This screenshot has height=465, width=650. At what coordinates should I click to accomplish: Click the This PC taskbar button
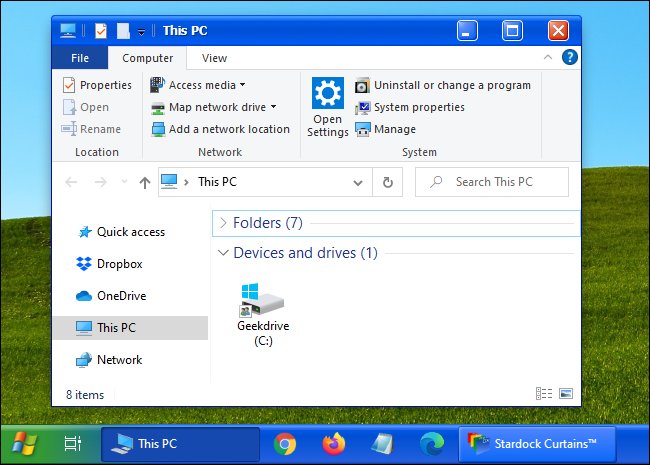click(x=180, y=444)
